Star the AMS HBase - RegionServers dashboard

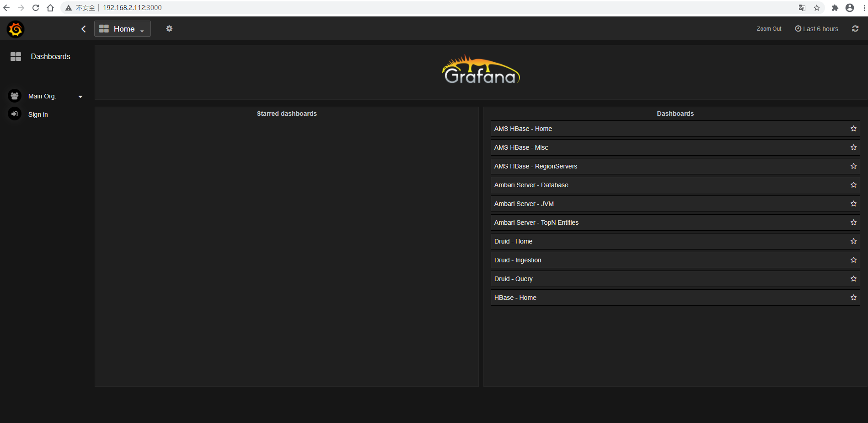click(x=853, y=166)
